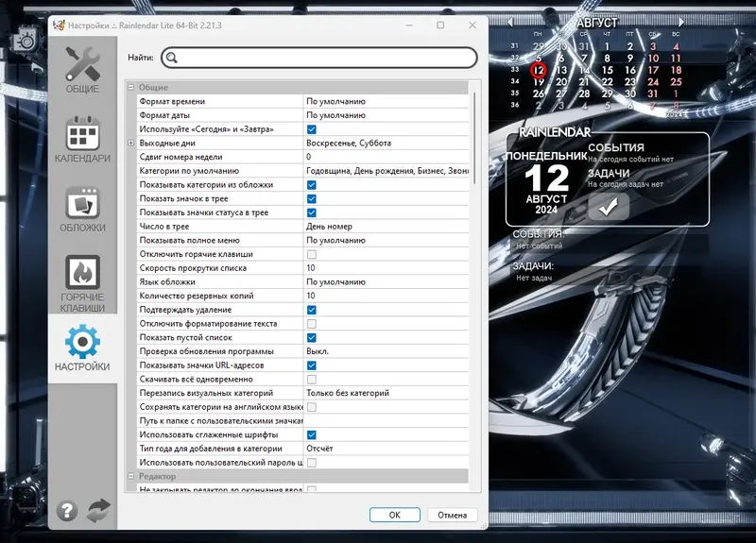Open Формат времени value dropdown
Screen dimensions: 756x543
[387, 101]
